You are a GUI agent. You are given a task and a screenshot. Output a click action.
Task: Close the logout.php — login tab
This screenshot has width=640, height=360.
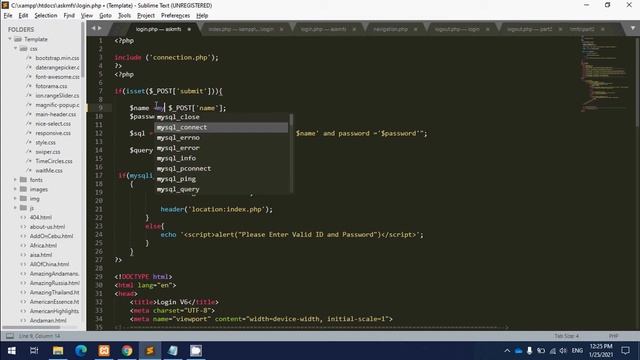click(487, 29)
